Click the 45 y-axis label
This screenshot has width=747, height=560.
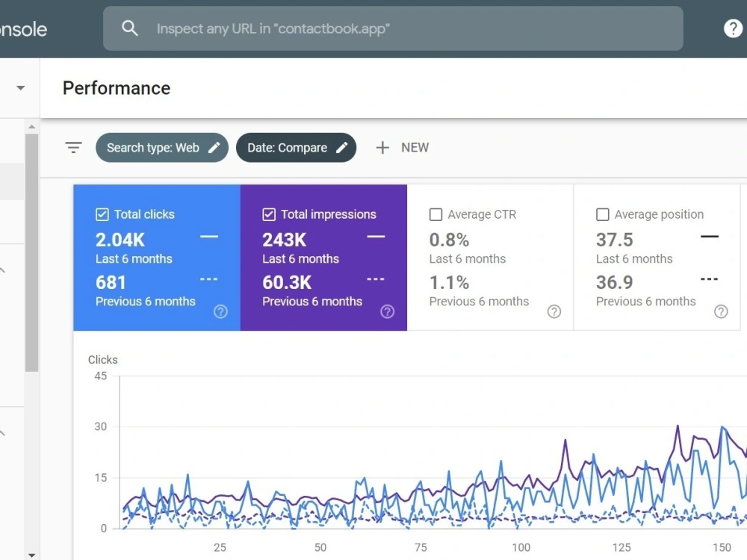[101, 376]
